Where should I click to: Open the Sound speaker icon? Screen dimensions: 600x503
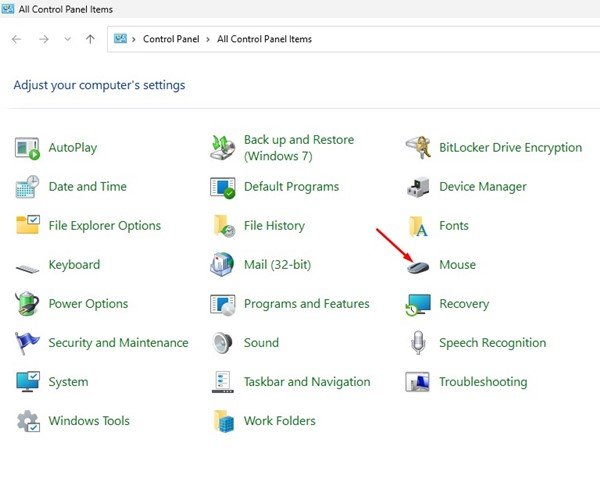pyautogui.click(x=222, y=343)
